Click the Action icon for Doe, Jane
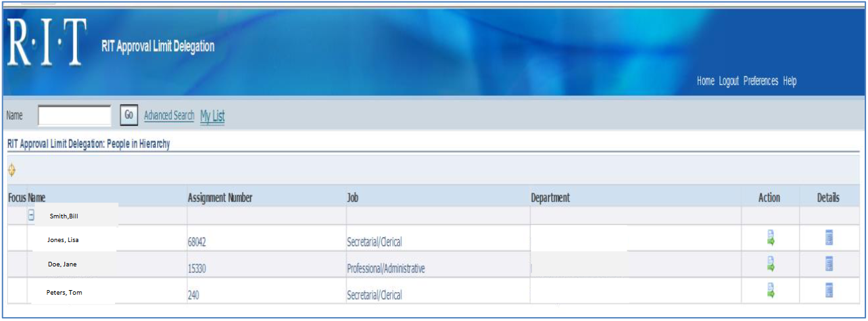Screen dimensions: 868x321 pyautogui.click(x=770, y=264)
